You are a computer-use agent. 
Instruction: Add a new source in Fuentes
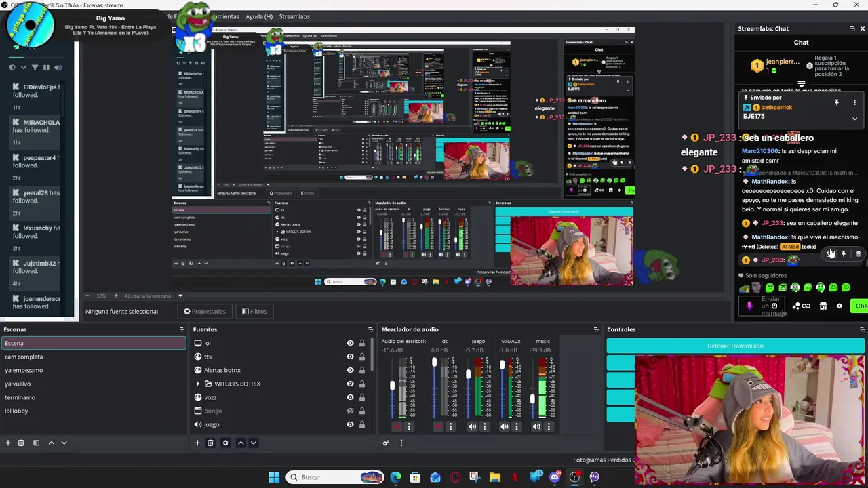(197, 443)
